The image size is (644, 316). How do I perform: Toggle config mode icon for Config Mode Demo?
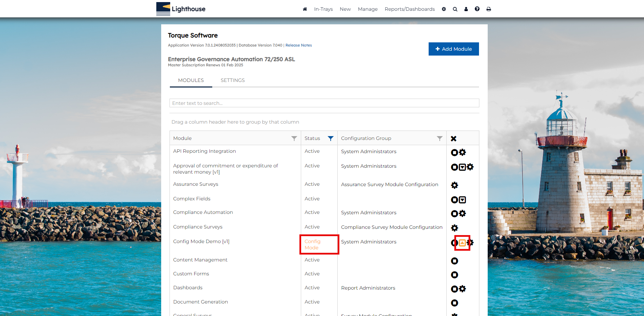point(462,243)
